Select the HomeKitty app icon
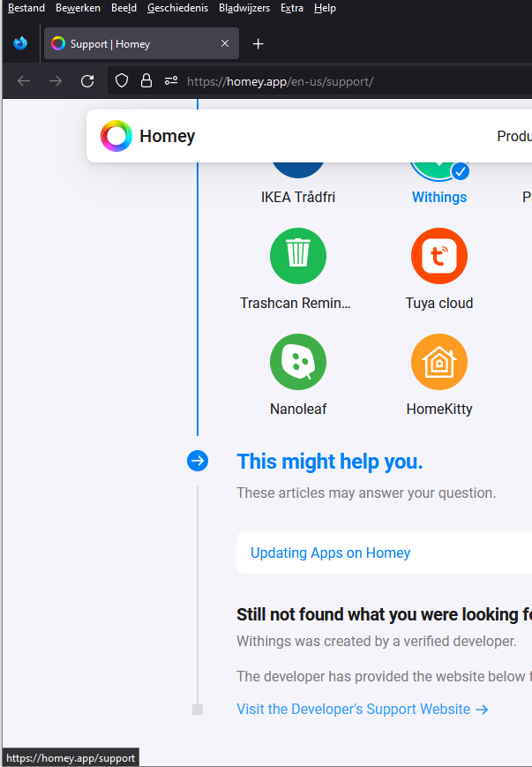Image resolution: width=532 pixels, height=767 pixels. (x=439, y=362)
